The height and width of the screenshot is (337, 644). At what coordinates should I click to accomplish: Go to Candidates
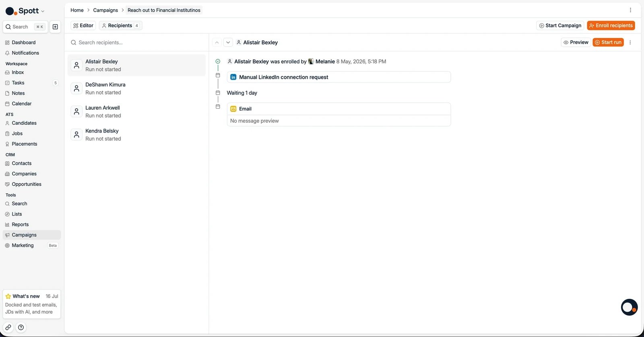[31, 123]
